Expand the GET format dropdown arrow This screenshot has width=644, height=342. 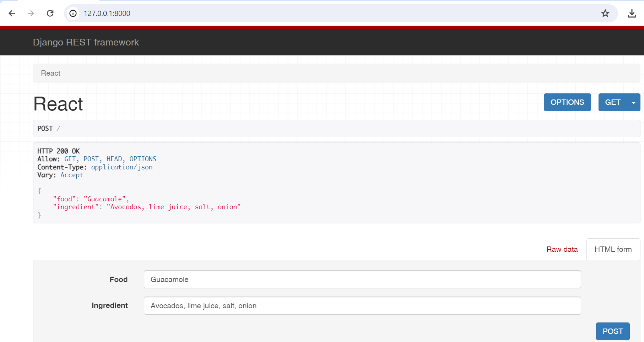[x=634, y=102]
